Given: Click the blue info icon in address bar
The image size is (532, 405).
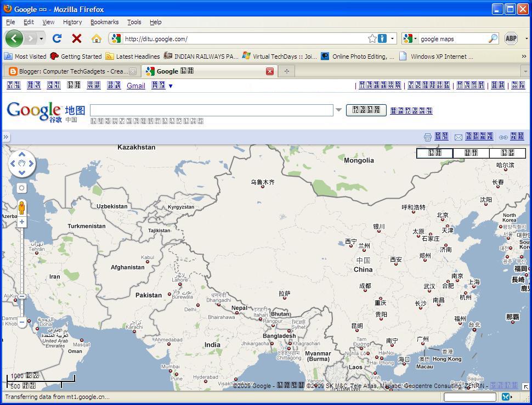Looking at the screenshot, I should coord(382,38).
